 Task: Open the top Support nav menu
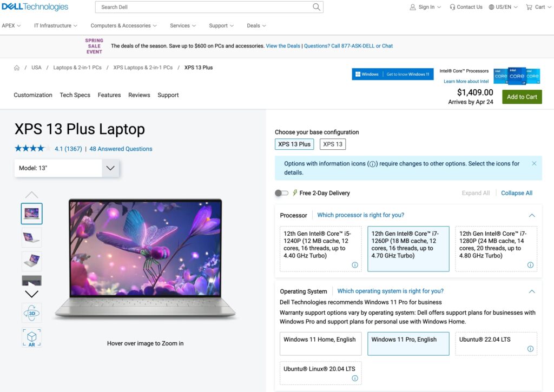[x=221, y=25]
